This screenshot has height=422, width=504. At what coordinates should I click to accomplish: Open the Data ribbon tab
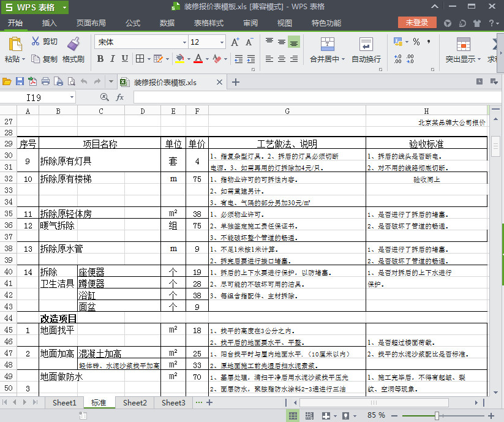167,23
